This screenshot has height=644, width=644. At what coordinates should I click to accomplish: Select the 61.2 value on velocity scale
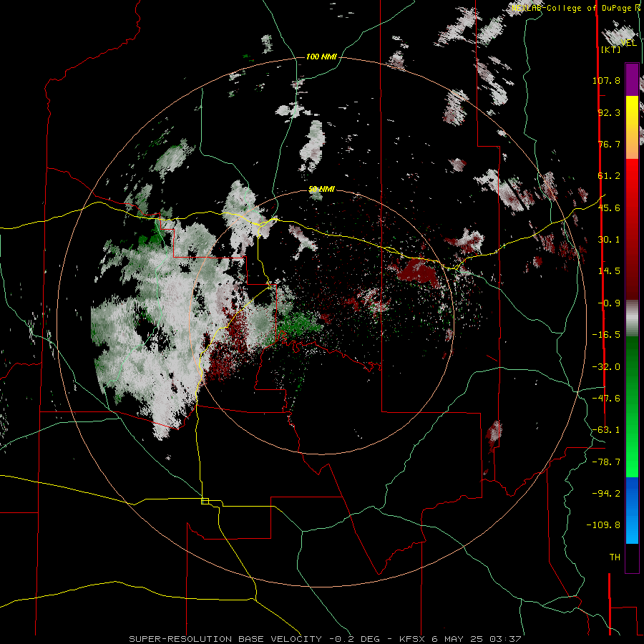(609, 176)
